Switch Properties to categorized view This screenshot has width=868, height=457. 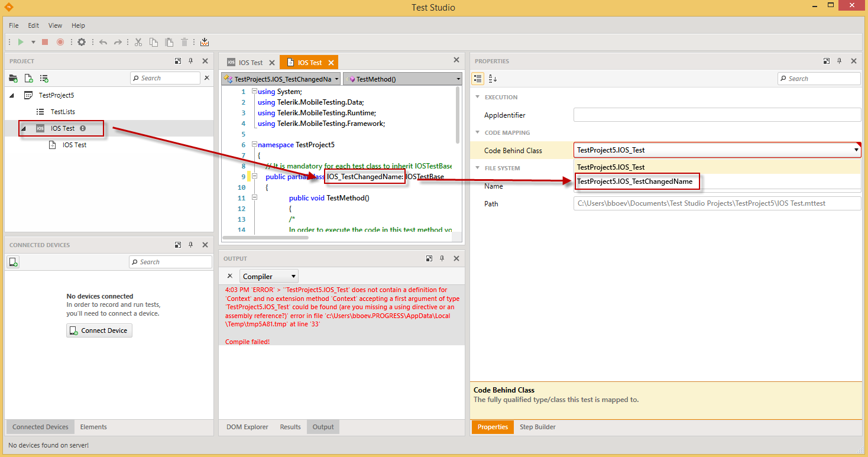click(x=478, y=79)
